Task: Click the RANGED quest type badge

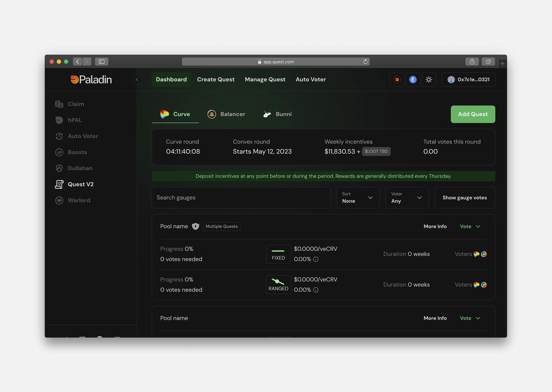Action: tap(278, 285)
